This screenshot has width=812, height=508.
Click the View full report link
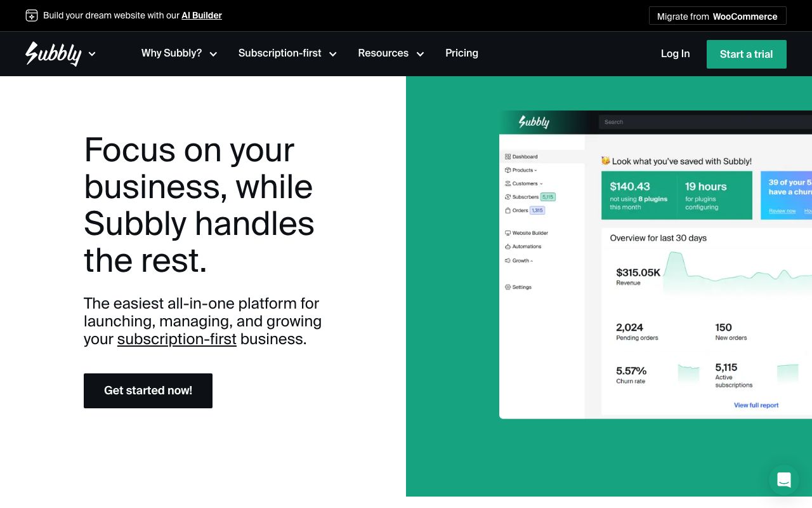pos(756,405)
